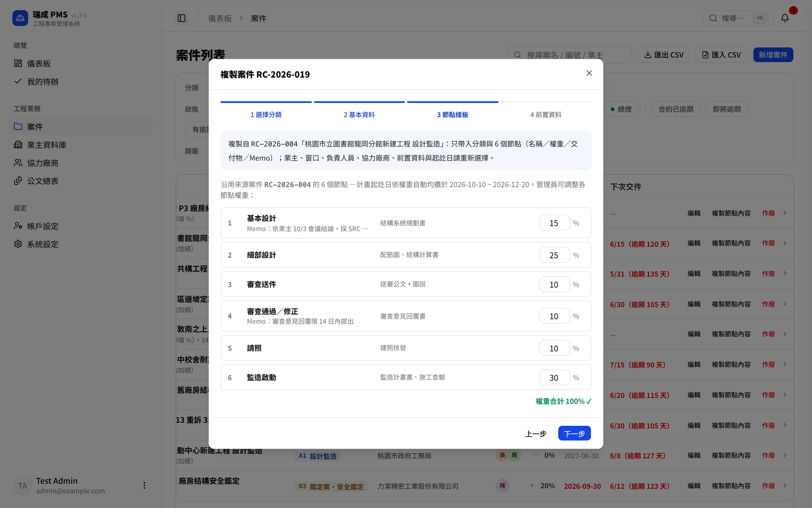The width and height of the screenshot is (812, 508).
Task: Expand the row due 6/15（逾期 120 天）
Action: pos(785,243)
